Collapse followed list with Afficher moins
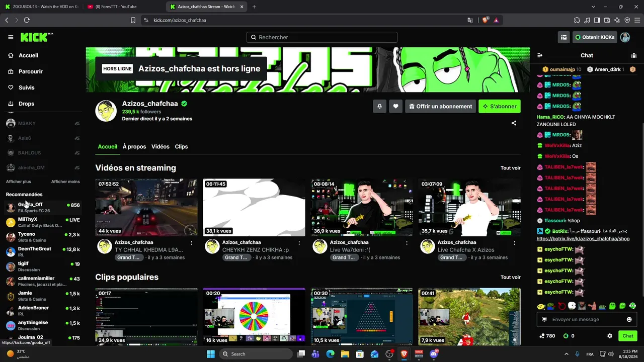This screenshot has width=644, height=362. [x=65, y=182]
